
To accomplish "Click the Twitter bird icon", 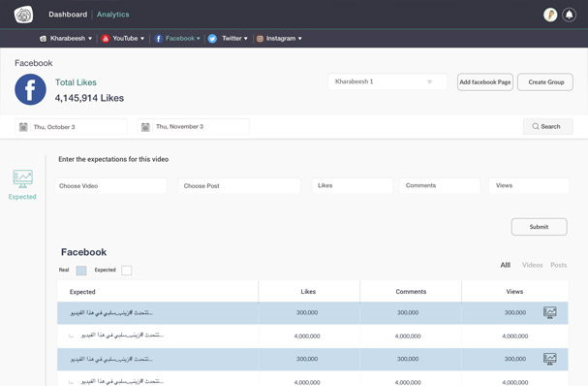I will (x=212, y=38).
